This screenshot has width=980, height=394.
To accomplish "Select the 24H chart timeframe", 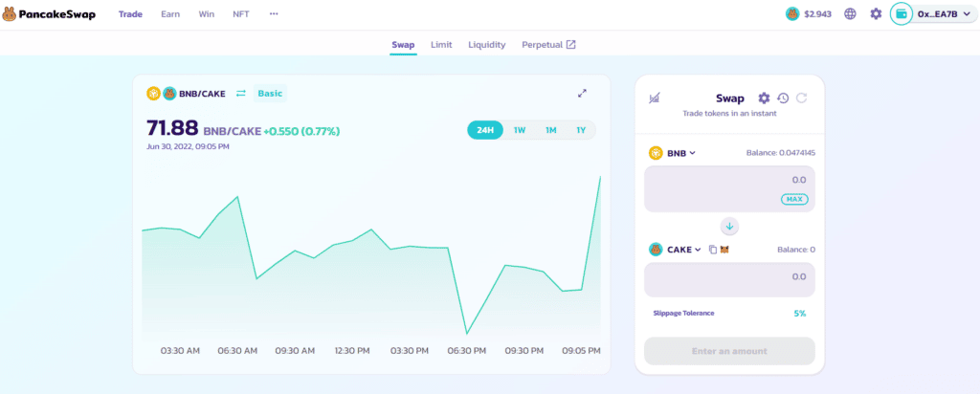I will point(485,130).
